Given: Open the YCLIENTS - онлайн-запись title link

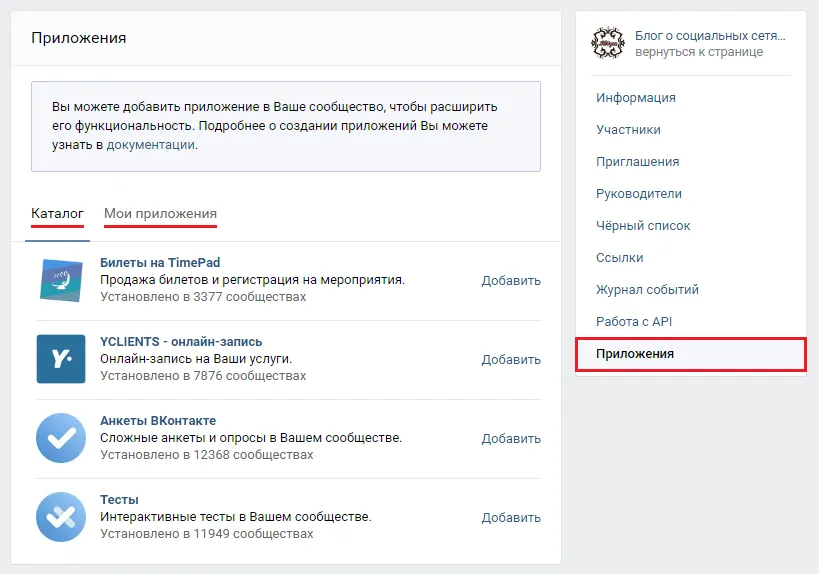Looking at the screenshot, I should [181, 341].
